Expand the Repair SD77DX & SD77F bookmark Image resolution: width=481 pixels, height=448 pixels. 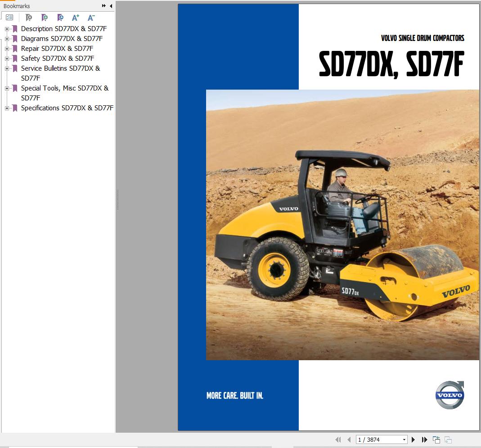[7, 49]
